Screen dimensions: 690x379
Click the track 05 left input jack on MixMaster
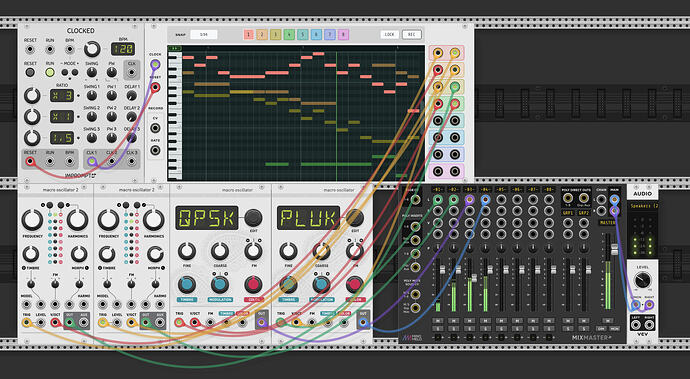[x=501, y=200]
